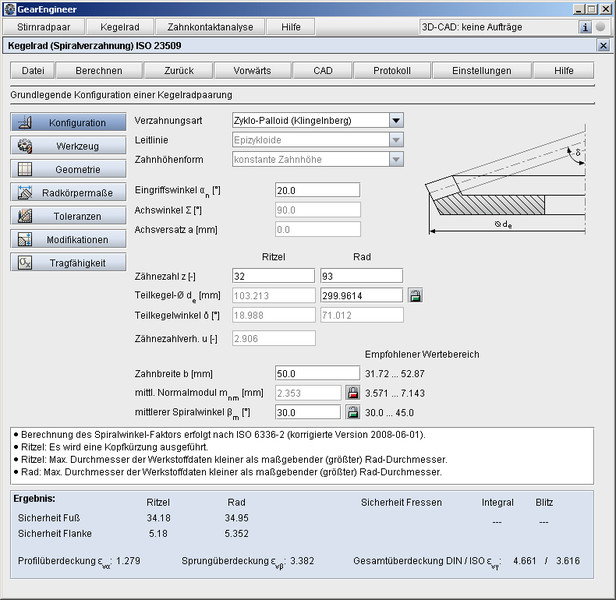Viewport: 616px width, 600px height.
Task: Open Modifikationen from the sidebar
Action: pos(60,239)
